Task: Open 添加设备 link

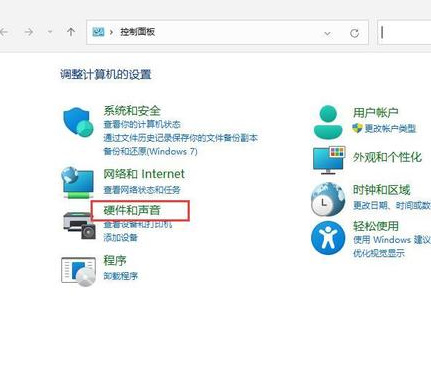Action: (120, 237)
